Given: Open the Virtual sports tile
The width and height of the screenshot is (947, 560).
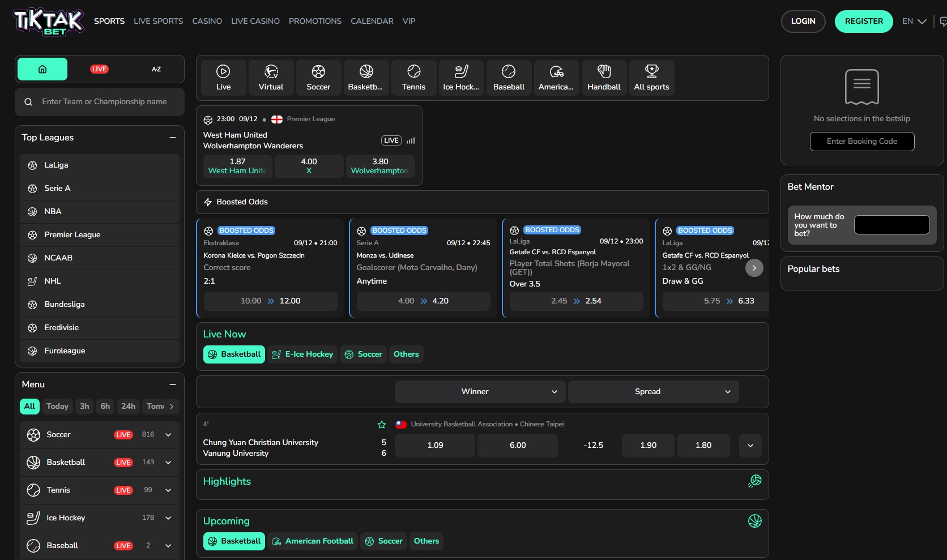Looking at the screenshot, I should [271, 78].
